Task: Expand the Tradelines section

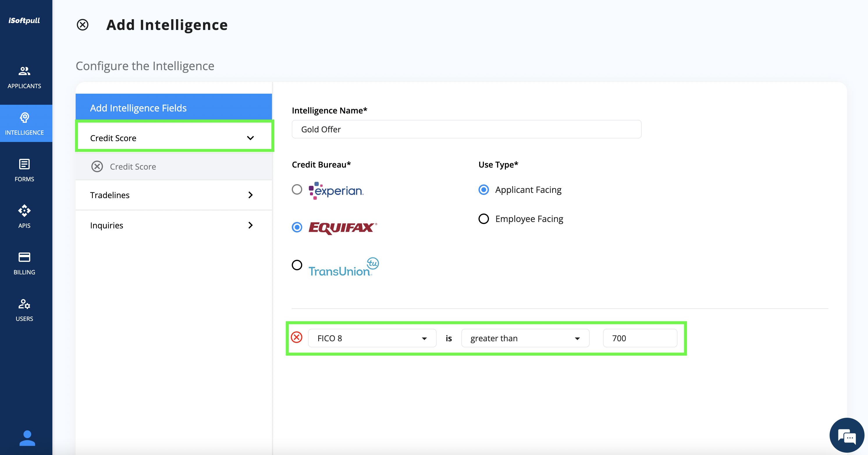Action: point(174,195)
